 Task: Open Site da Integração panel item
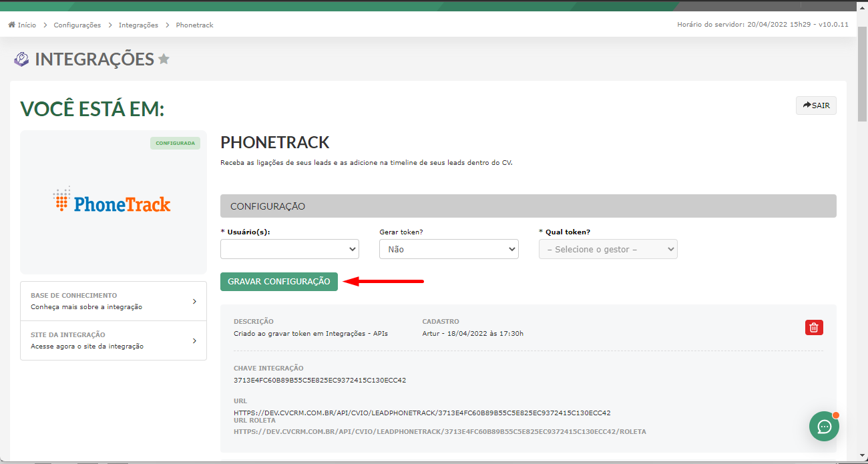point(114,340)
